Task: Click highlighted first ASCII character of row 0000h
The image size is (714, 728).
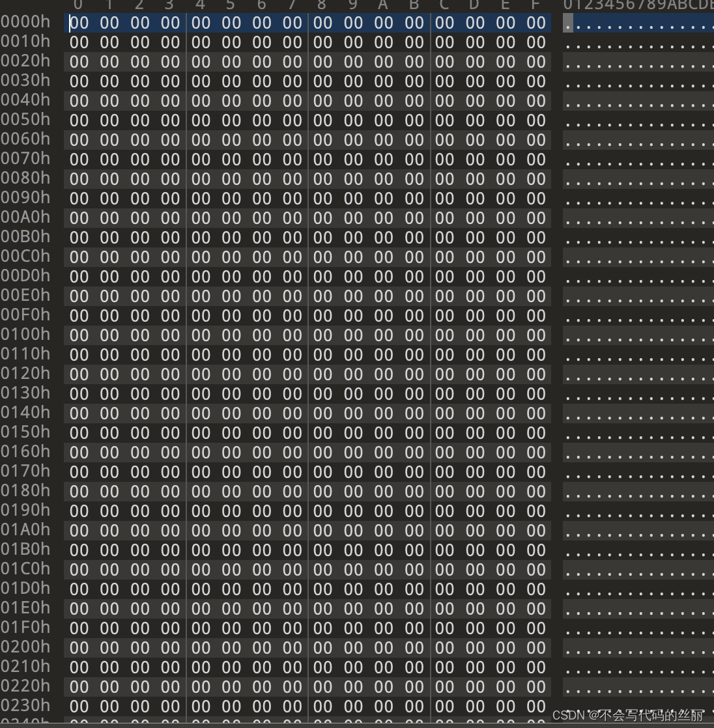Action: coord(567,23)
